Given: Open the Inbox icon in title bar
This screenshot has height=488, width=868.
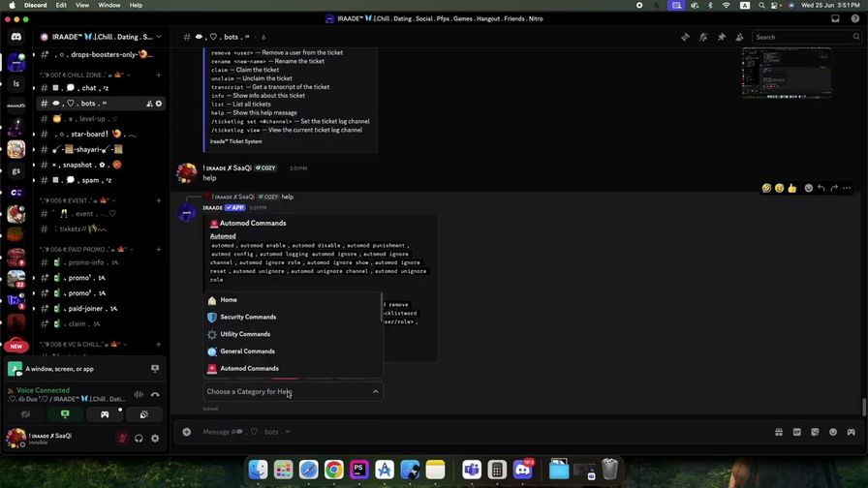Looking at the screenshot, I should tap(835, 18).
